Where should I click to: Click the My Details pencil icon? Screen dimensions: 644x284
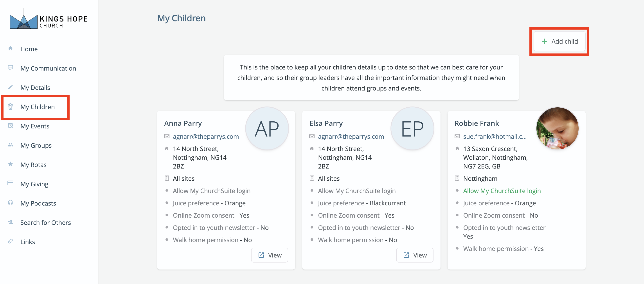[10, 87]
